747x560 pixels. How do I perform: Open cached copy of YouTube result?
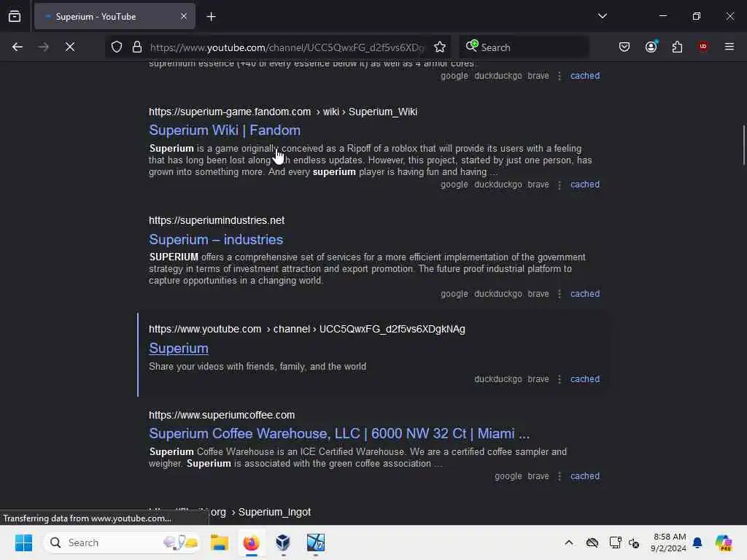tap(585, 379)
